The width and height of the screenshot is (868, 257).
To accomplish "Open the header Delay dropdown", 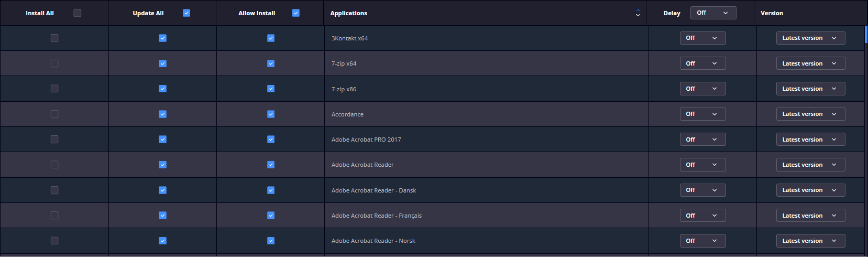I will (713, 13).
